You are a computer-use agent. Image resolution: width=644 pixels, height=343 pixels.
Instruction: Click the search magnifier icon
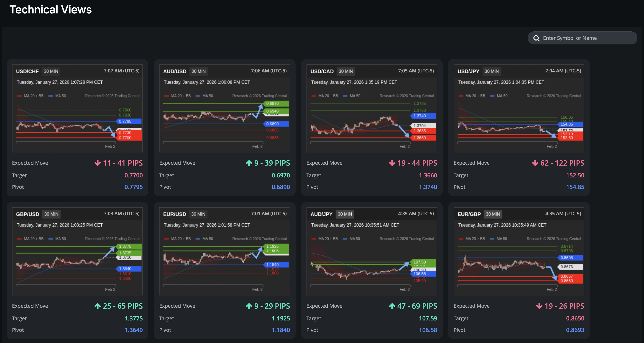(536, 38)
